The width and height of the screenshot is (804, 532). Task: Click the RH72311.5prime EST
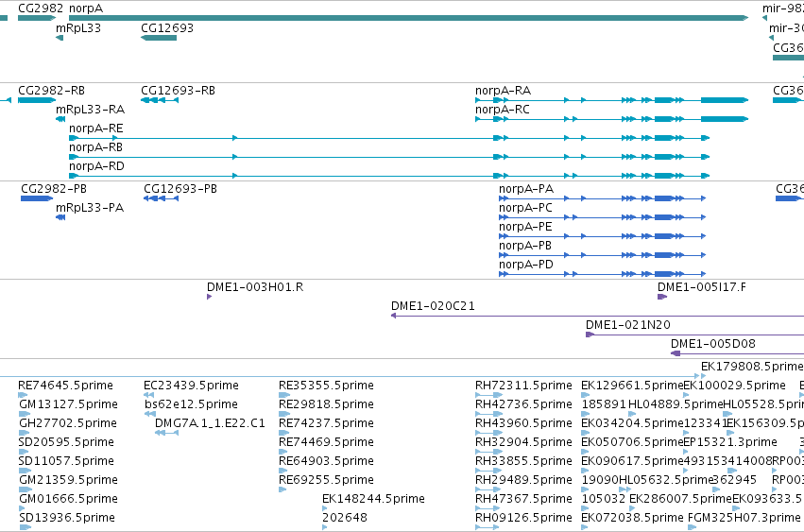coord(488,395)
